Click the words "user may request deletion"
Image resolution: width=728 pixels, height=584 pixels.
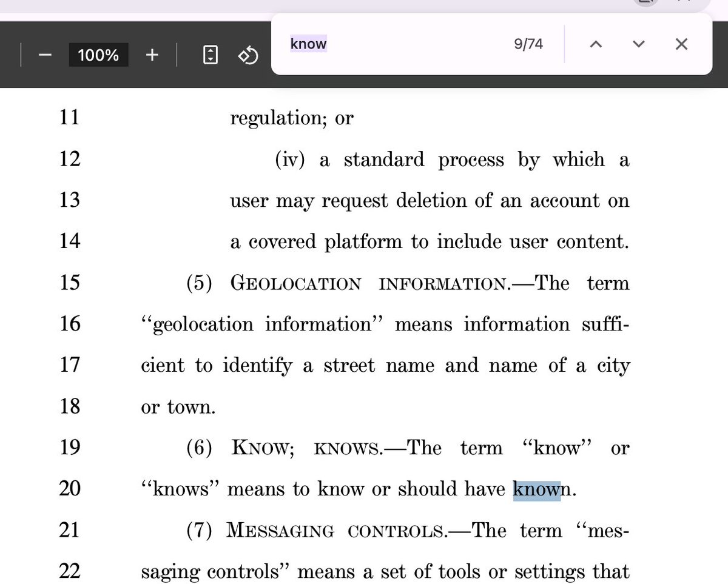click(349, 201)
